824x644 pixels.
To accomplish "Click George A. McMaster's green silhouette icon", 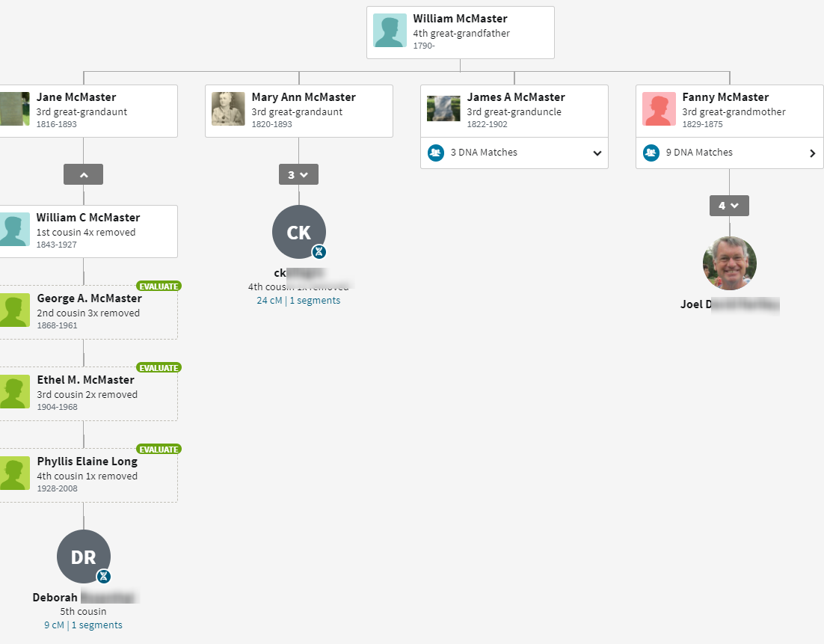I will (14, 310).
